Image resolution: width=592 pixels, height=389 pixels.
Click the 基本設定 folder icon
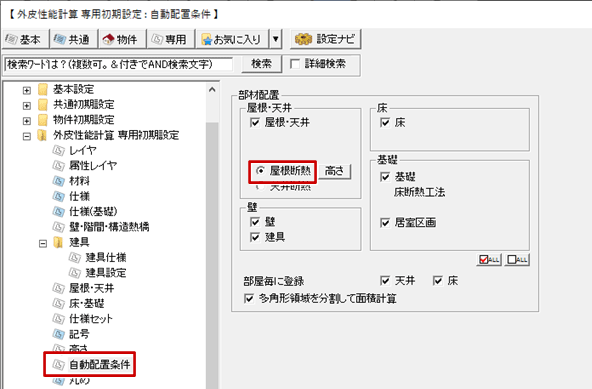click(43, 90)
